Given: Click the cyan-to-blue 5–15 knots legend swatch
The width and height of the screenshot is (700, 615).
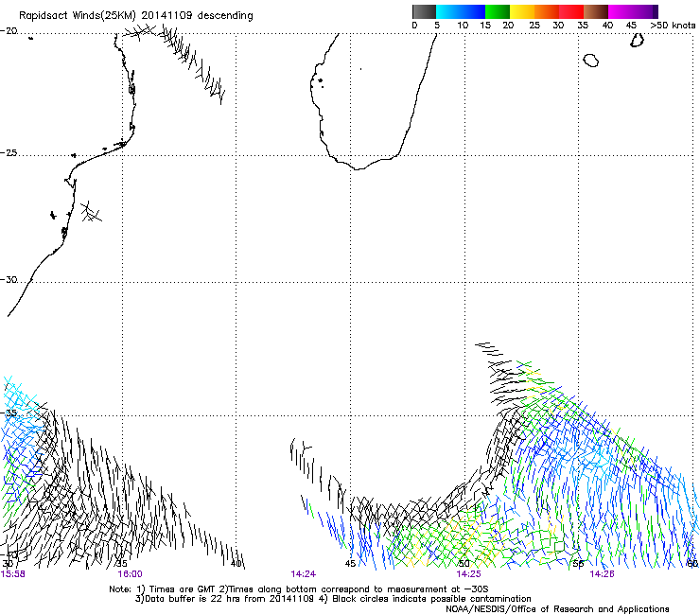Looking at the screenshot, I should click(x=461, y=11).
